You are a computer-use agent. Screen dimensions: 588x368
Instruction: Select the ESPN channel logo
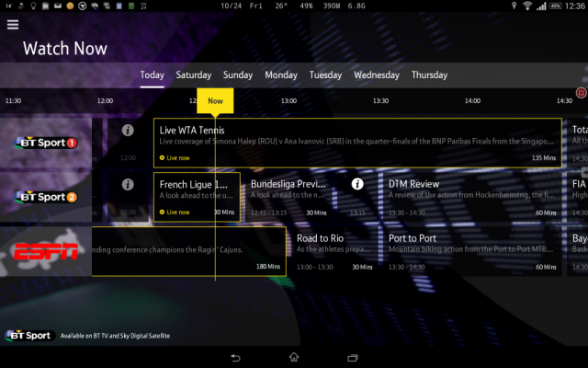pyautogui.click(x=46, y=251)
